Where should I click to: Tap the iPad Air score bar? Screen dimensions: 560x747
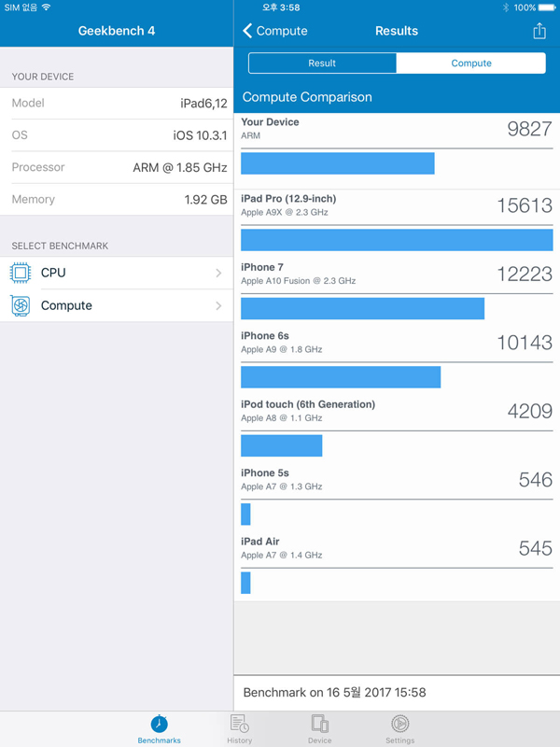[245, 583]
